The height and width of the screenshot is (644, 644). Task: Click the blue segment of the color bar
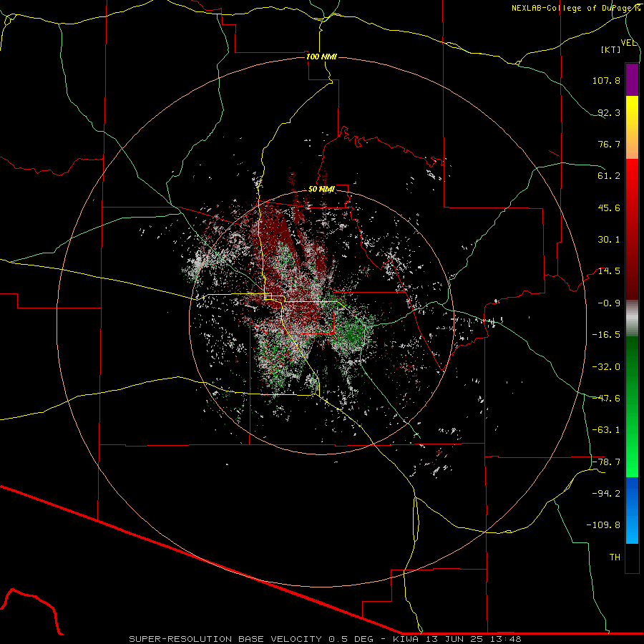pyautogui.click(x=632, y=510)
